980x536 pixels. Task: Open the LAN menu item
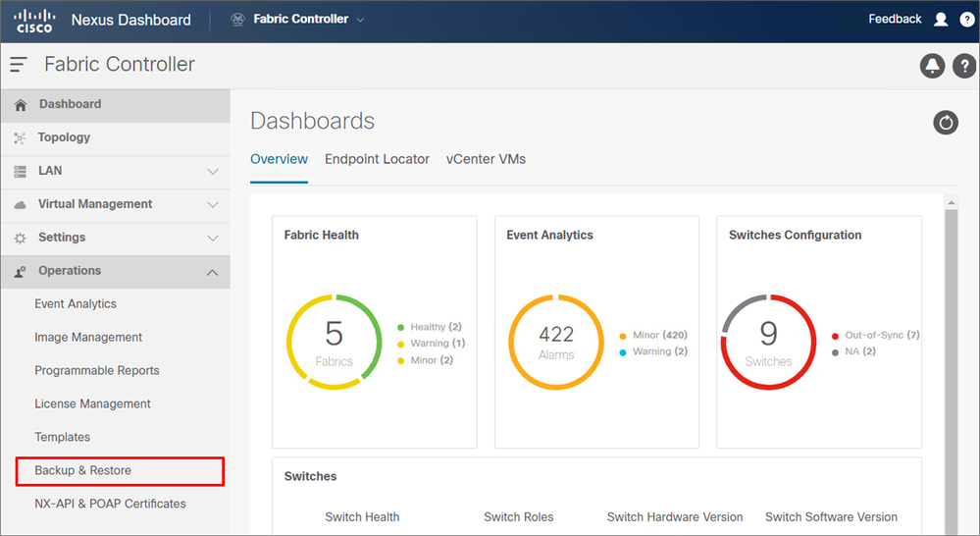tap(116, 172)
